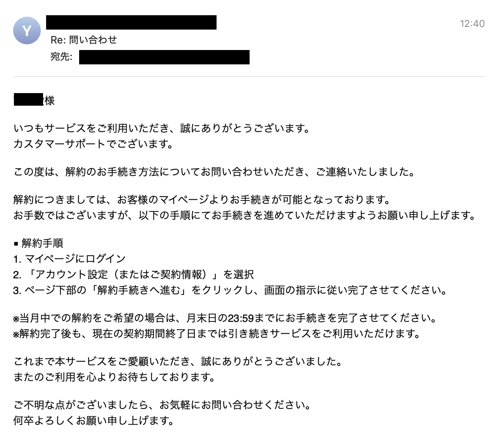Screen dimensions: 494x448
Task: Click the redacted recipient address
Action: [x=164, y=57]
